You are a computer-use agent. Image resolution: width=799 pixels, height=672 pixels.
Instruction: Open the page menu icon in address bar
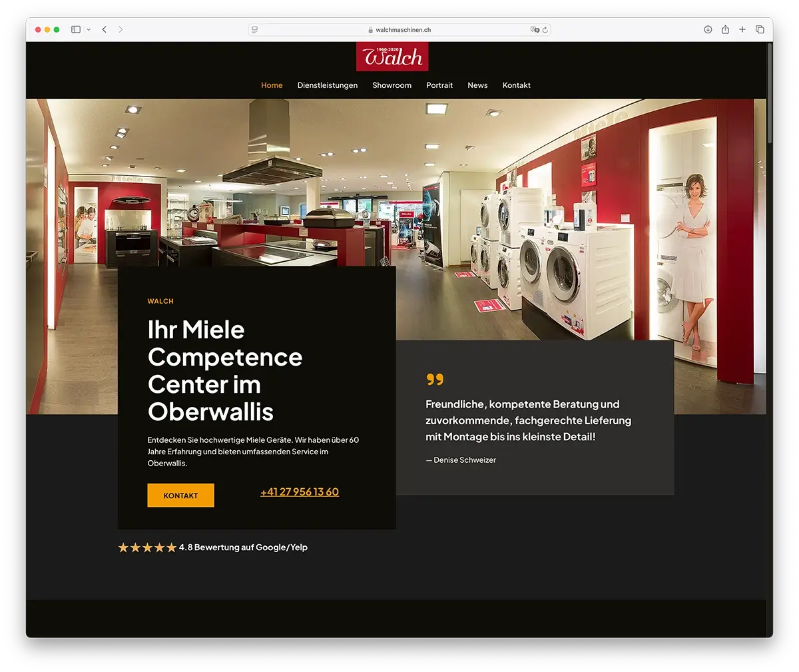(x=255, y=29)
